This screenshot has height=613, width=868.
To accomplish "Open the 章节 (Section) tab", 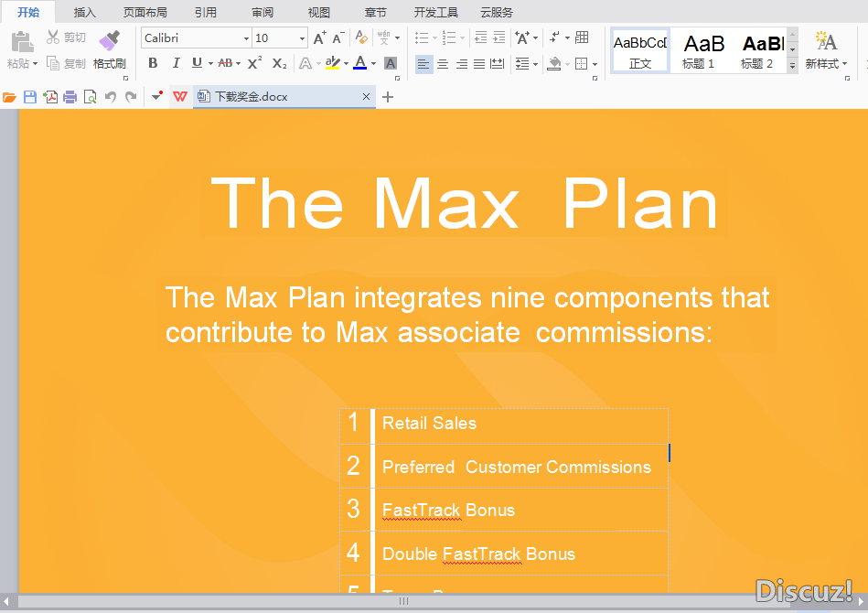I will [x=375, y=12].
